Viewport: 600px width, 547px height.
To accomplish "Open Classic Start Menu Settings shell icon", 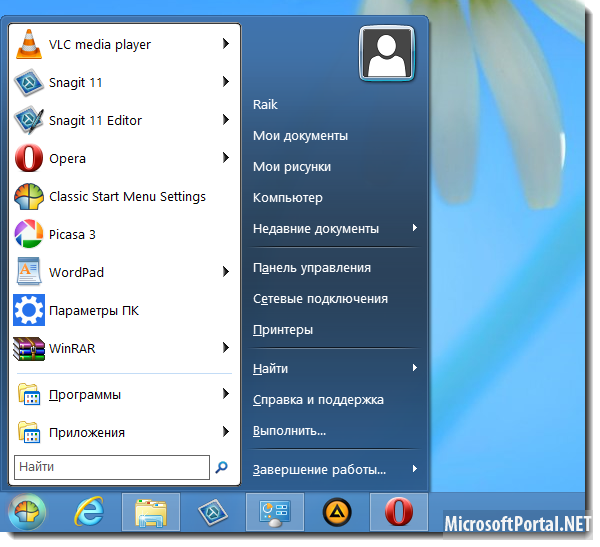I will [29, 196].
